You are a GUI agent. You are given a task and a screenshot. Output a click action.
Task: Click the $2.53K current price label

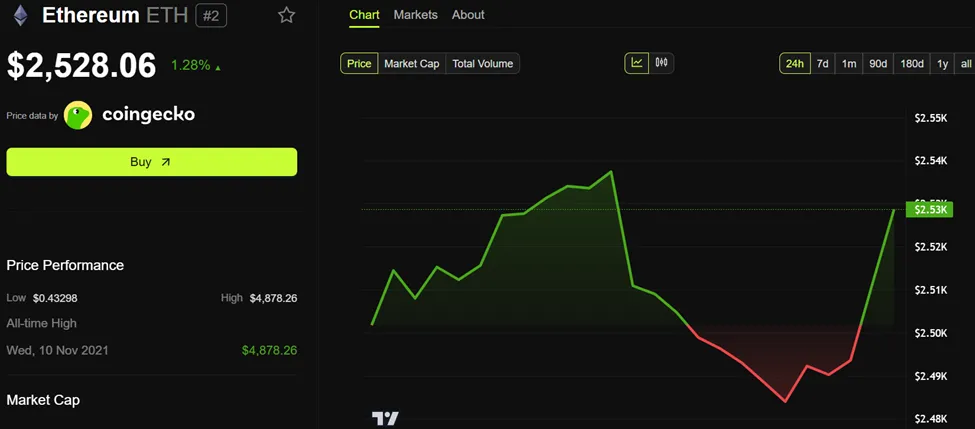tap(930, 209)
